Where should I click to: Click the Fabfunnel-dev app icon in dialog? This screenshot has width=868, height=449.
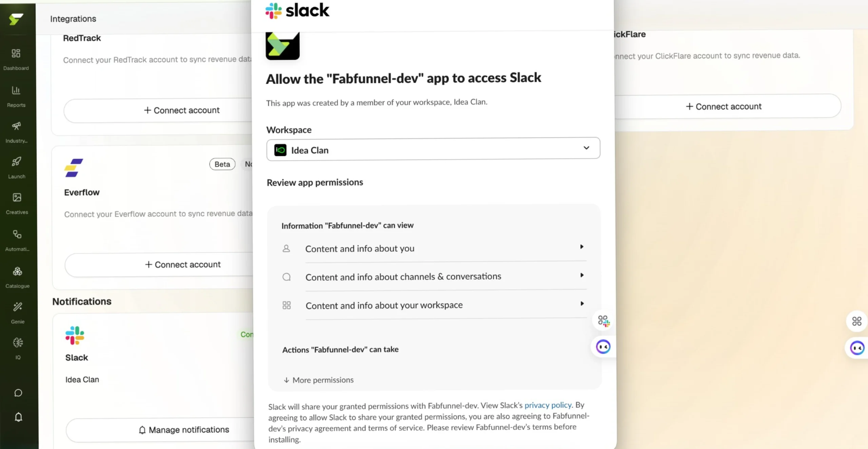click(x=282, y=46)
